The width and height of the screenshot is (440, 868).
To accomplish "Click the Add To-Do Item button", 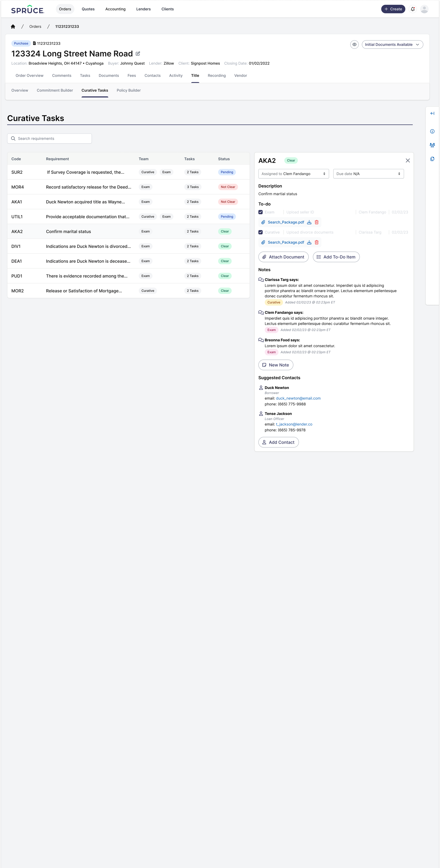I will 336,257.
